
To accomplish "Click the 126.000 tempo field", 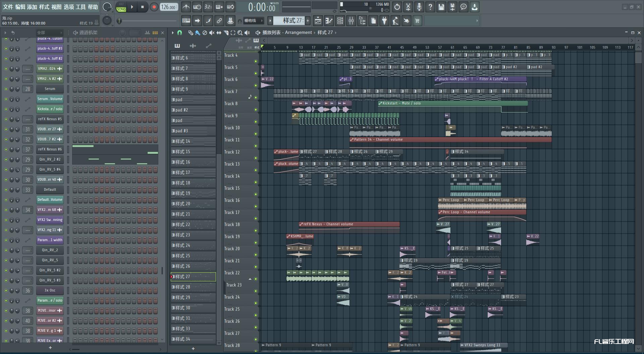I will (x=169, y=7).
